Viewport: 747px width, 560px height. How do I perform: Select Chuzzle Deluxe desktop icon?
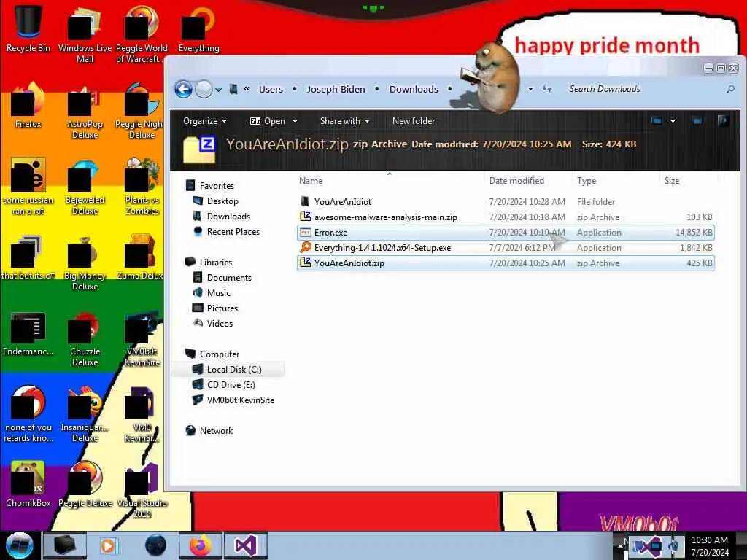[x=85, y=338]
